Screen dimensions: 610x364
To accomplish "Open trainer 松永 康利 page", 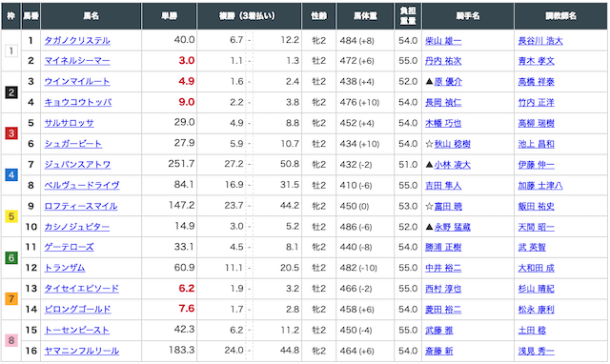I will click(x=536, y=310).
